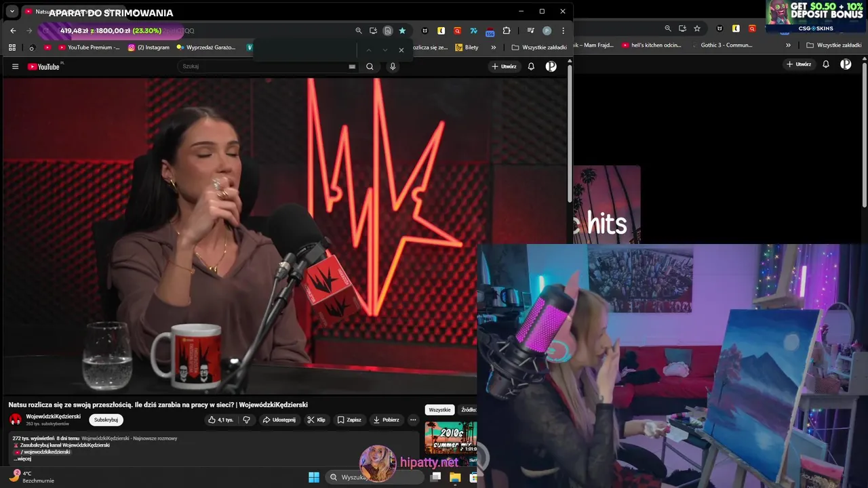Go to previous find result arrow
Screen dimensions: 868x488
coord(369,50)
